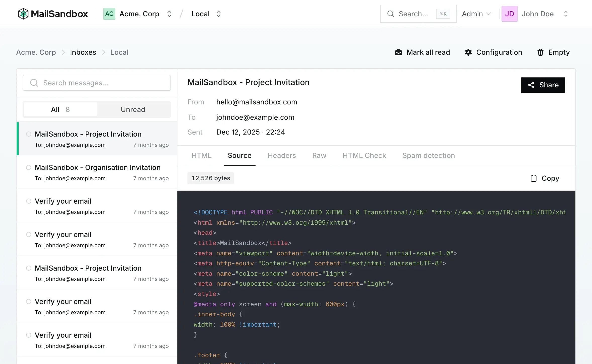The height and width of the screenshot is (364, 592).
Task: Click the breadcrumb chevron after Inboxes
Action: pos(104,52)
